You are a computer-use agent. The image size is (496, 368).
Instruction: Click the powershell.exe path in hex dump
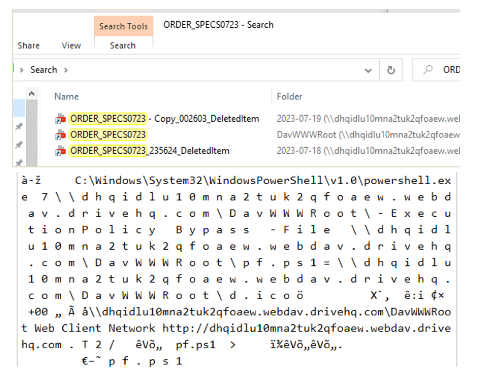263,181
